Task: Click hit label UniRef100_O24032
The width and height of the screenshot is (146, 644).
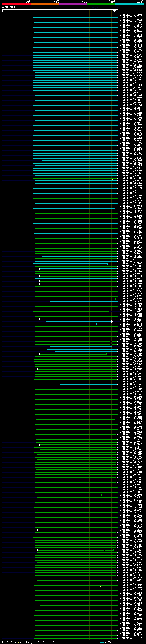Action: point(131,324)
